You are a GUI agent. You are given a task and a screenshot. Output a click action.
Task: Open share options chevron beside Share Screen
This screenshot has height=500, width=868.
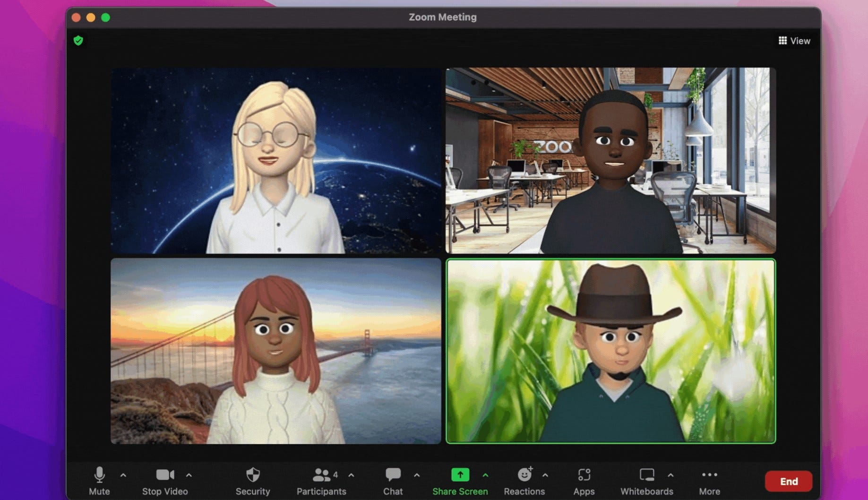pos(485,475)
